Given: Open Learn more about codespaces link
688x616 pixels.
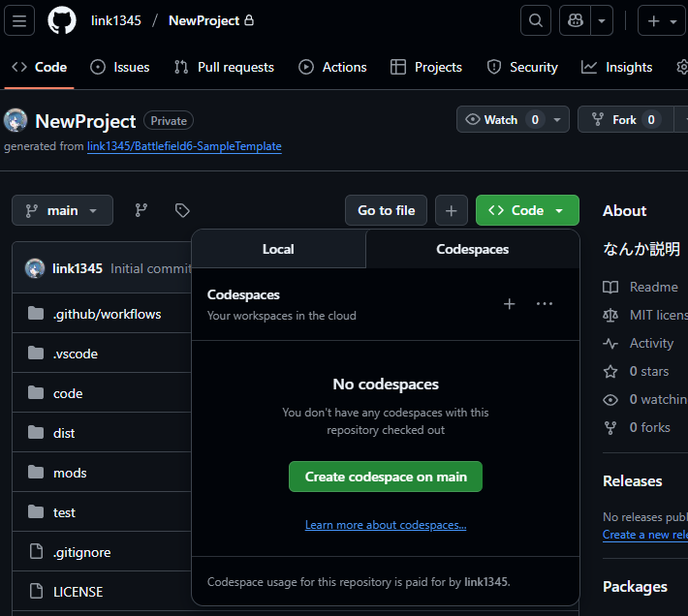Looking at the screenshot, I should [386, 525].
